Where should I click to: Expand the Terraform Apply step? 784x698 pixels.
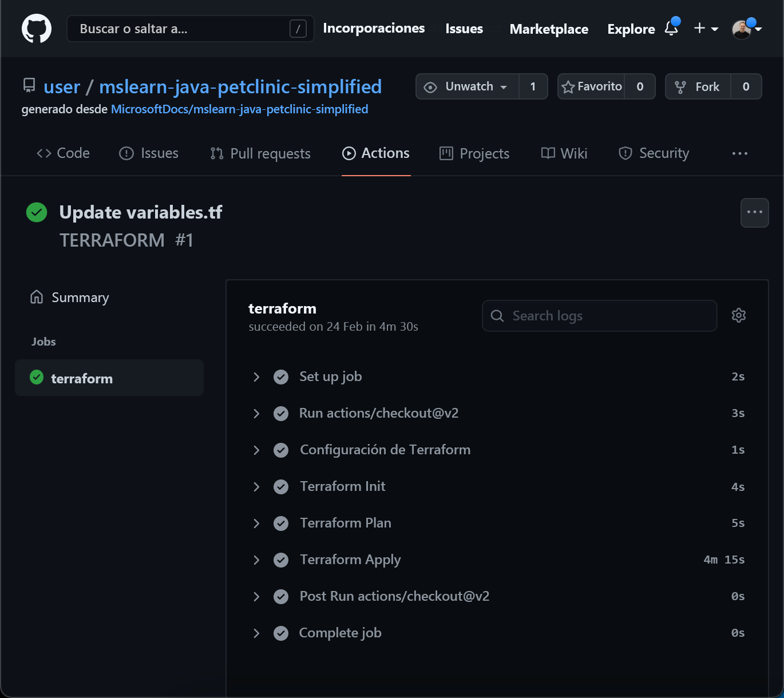tap(256, 560)
